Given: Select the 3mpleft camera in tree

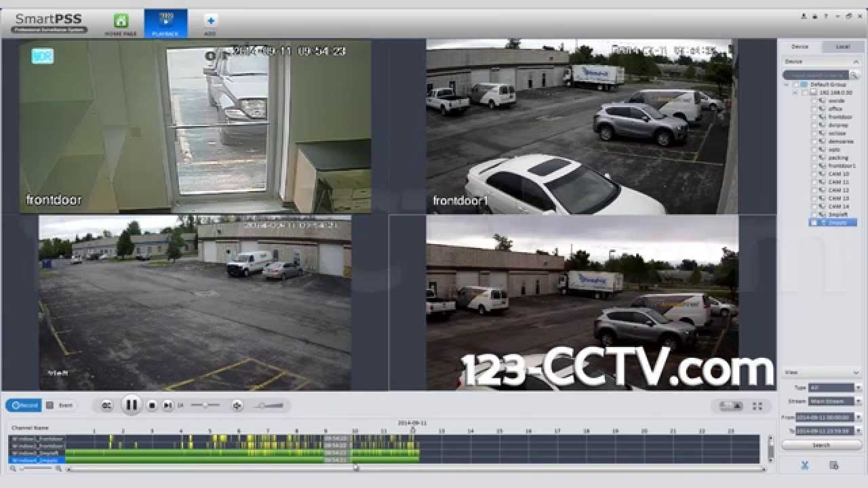Looking at the screenshot, I should pos(839,215).
